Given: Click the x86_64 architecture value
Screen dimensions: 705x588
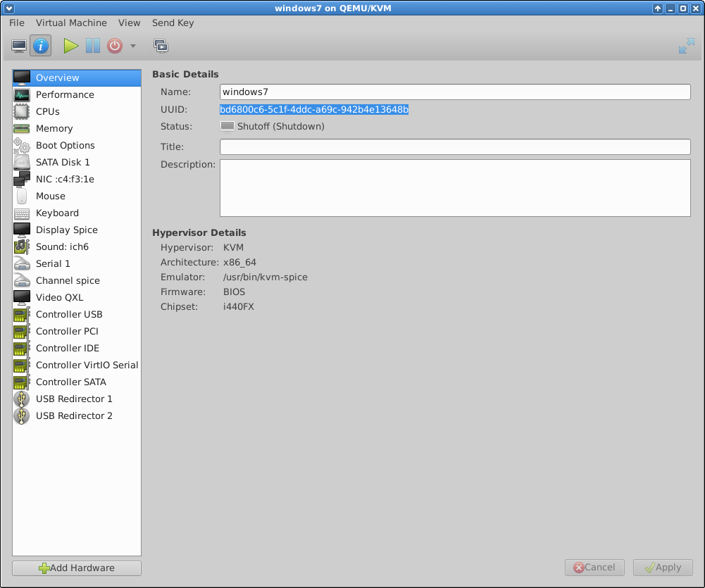Looking at the screenshot, I should 239,262.
